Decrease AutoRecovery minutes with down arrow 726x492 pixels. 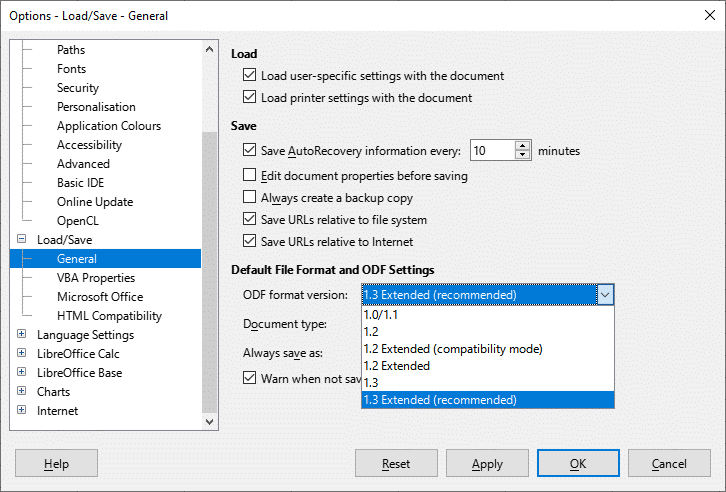[522, 155]
